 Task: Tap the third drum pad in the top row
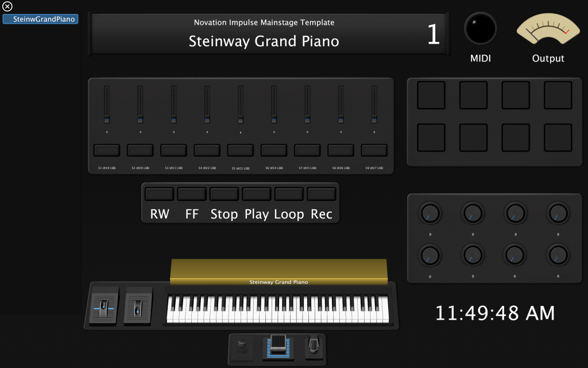point(516,95)
